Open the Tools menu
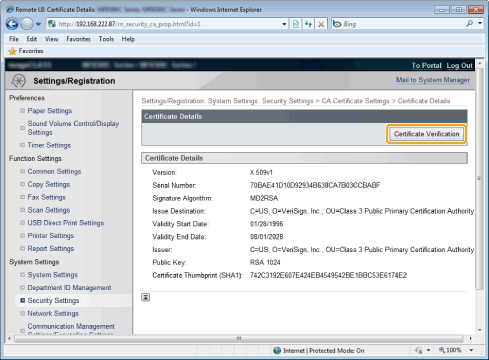Screen dimensions: 489x360 106,39
